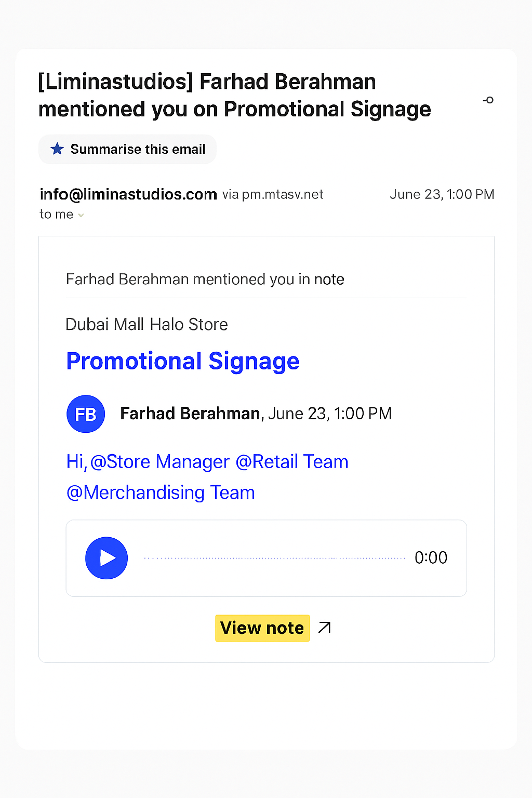The image size is (532, 798).
Task: Open the yellow View note button
Action: pos(262,628)
